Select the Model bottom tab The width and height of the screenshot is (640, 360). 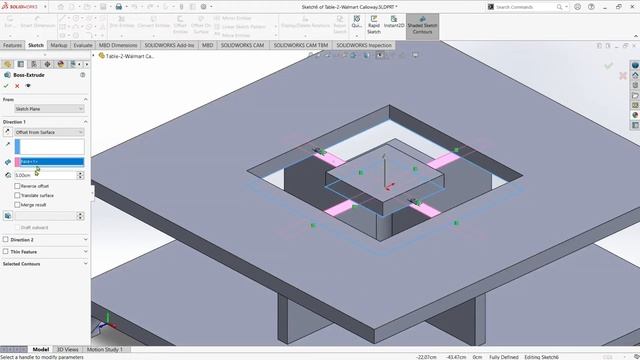tap(40, 349)
